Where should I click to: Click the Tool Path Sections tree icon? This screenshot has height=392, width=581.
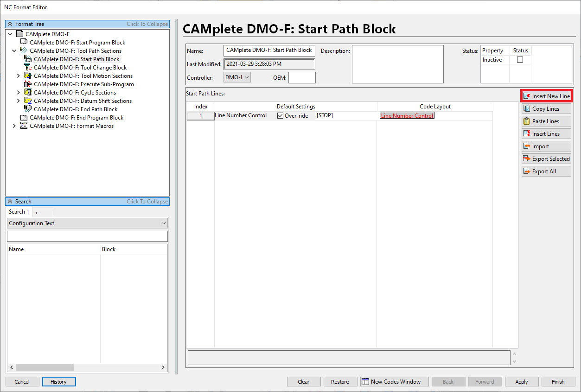tap(24, 51)
